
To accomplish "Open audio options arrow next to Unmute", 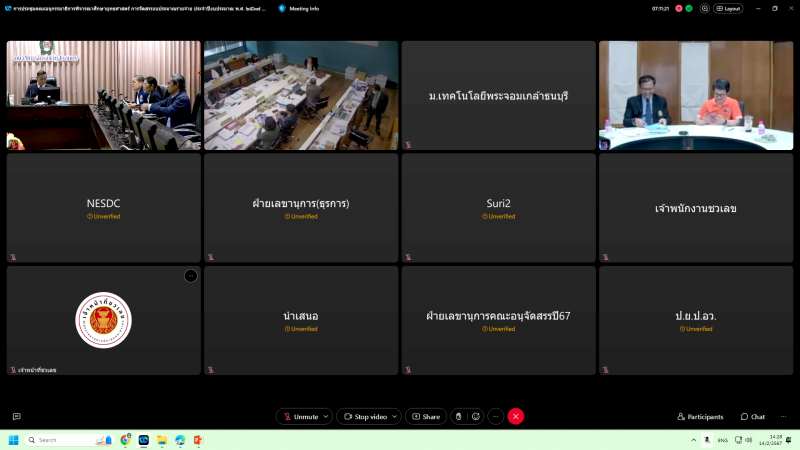I will point(327,416).
